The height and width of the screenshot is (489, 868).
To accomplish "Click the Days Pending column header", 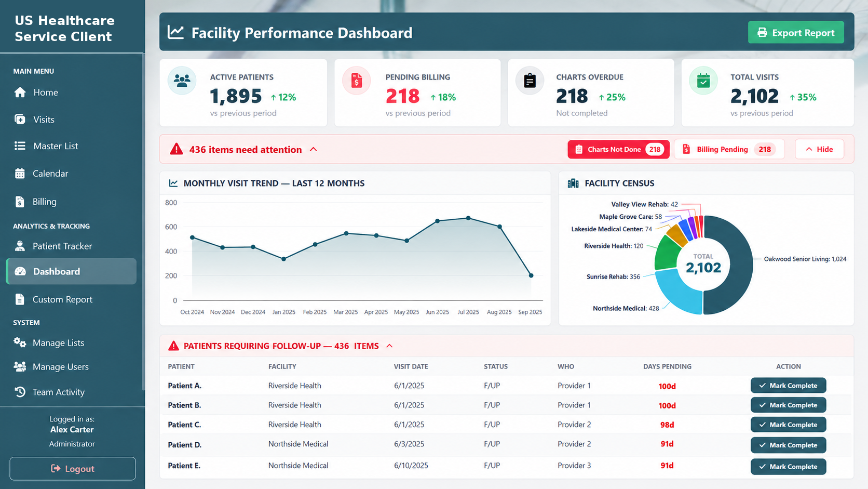I will [x=667, y=366].
